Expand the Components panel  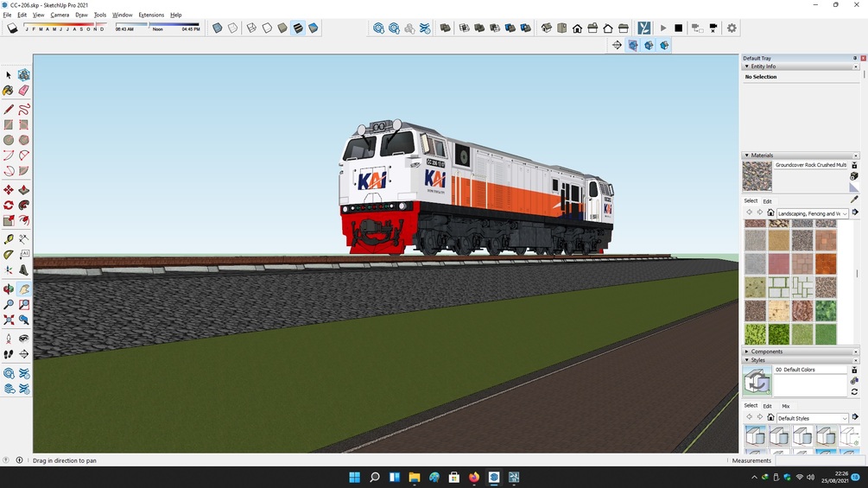tap(747, 352)
